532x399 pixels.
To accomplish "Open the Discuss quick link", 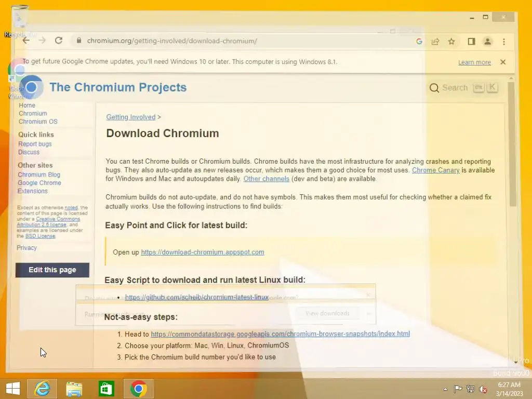I will (x=29, y=152).
